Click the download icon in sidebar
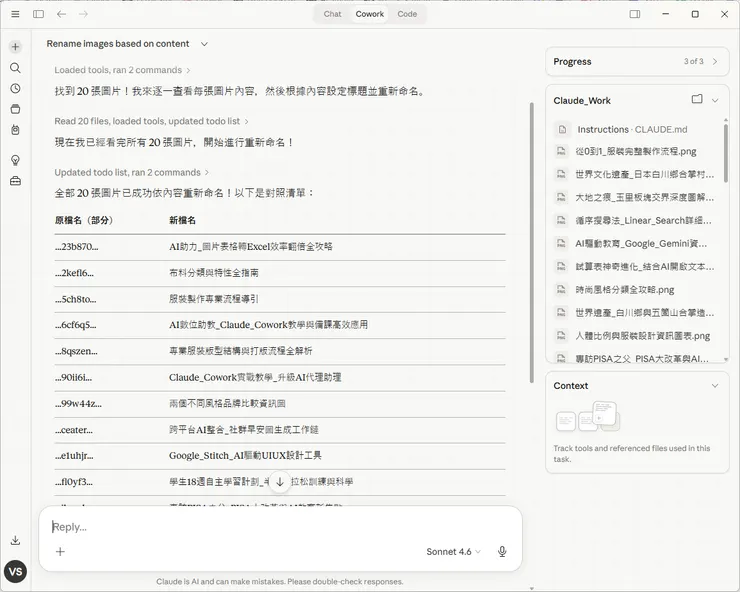Image resolution: width=740 pixels, height=592 pixels. coord(15,541)
